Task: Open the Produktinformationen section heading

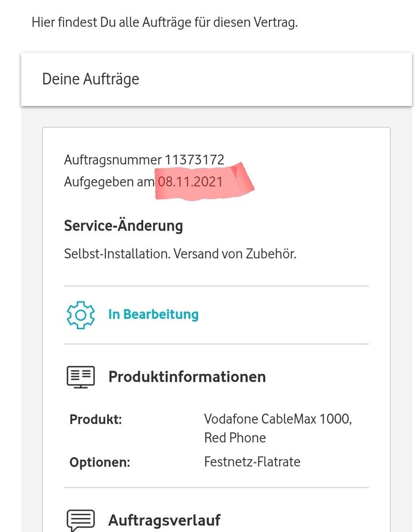Action: pyautogui.click(x=187, y=377)
